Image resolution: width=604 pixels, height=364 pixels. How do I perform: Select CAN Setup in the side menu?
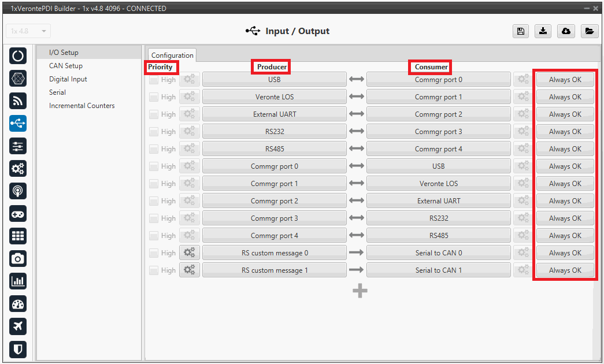coord(66,66)
